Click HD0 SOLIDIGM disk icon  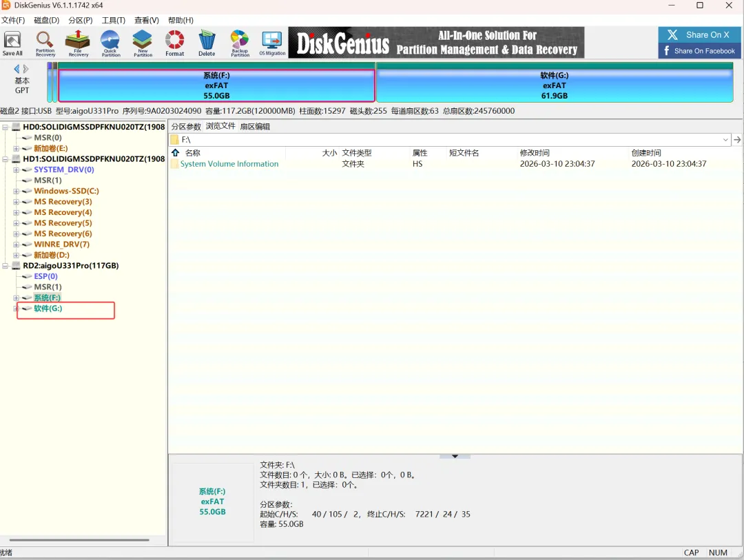coord(16,127)
